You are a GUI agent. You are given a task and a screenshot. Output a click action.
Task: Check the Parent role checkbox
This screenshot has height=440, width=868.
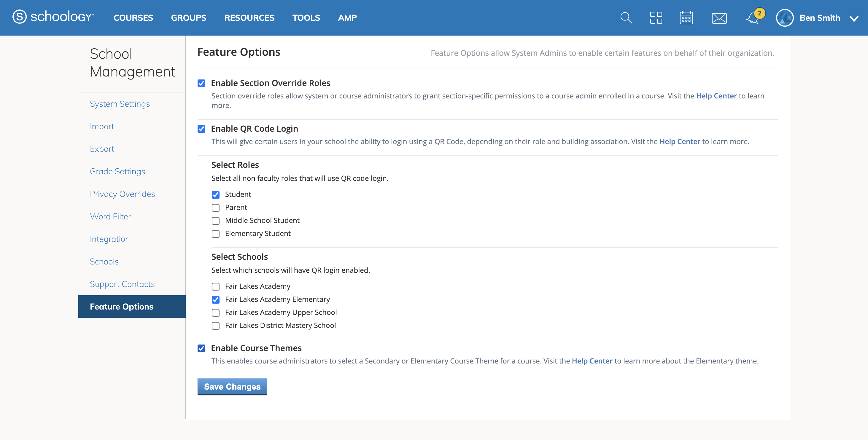[x=216, y=208]
